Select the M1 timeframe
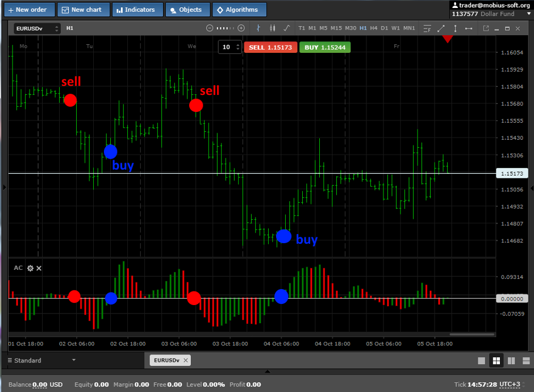The height and width of the screenshot is (392, 534). (x=312, y=28)
